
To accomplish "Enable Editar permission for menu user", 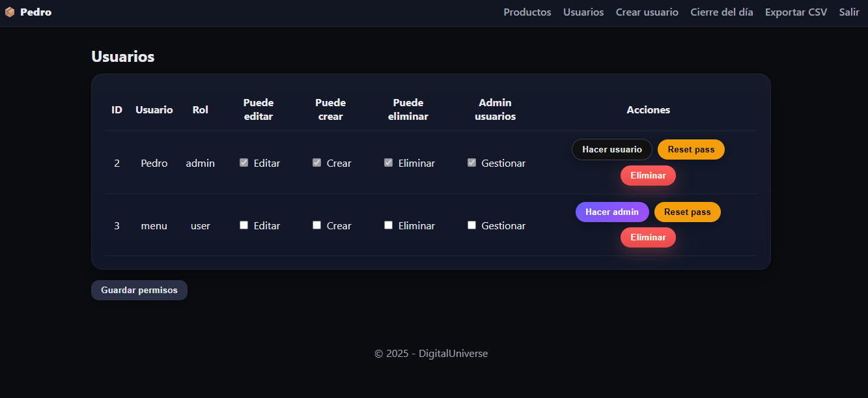I will click(x=244, y=225).
